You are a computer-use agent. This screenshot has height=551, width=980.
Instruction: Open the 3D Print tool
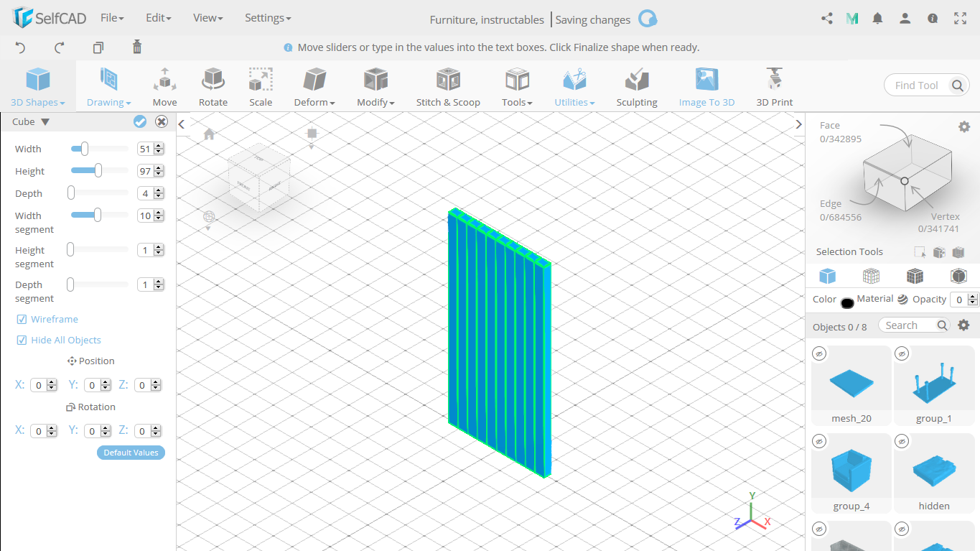pos(775,87)
